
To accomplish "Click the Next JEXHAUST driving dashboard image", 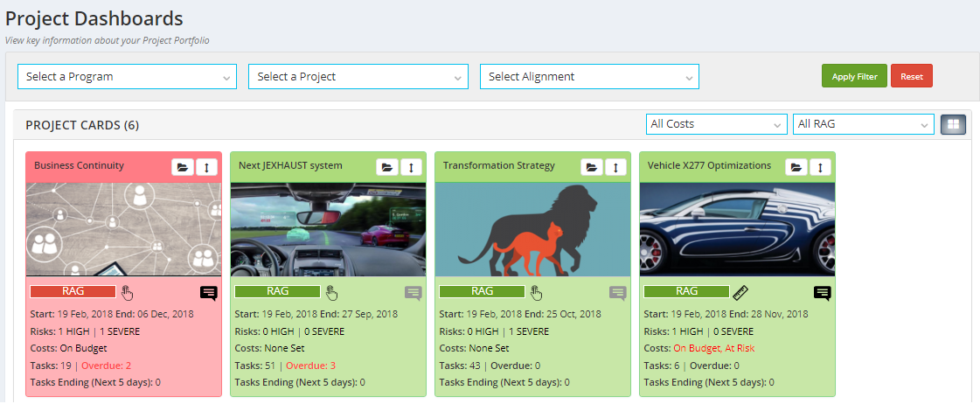I will 328,229.
